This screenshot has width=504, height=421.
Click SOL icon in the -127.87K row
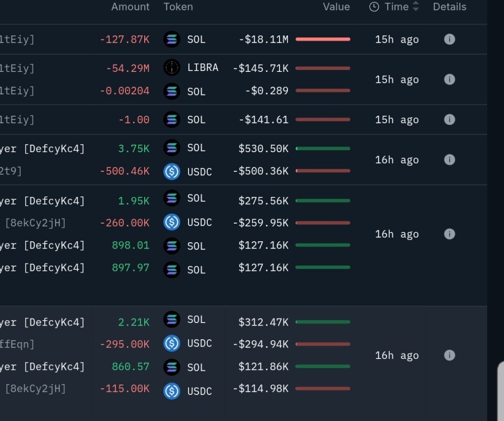[172, 39]
